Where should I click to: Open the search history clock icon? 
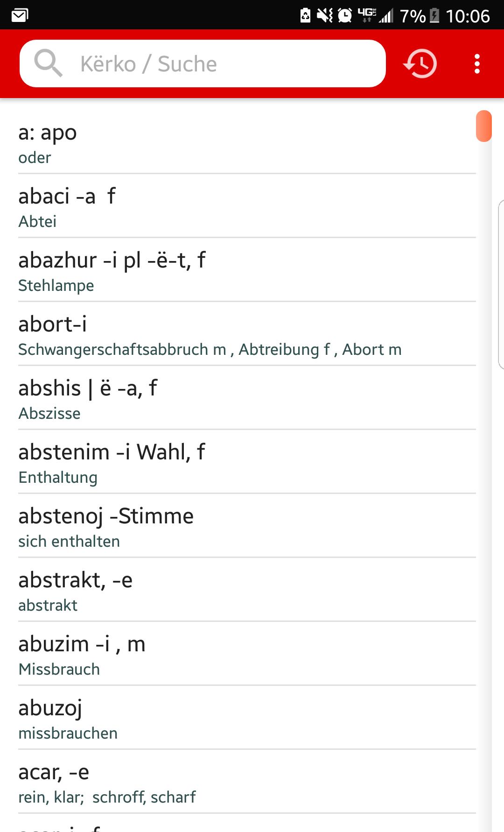(x=420, y=63)
